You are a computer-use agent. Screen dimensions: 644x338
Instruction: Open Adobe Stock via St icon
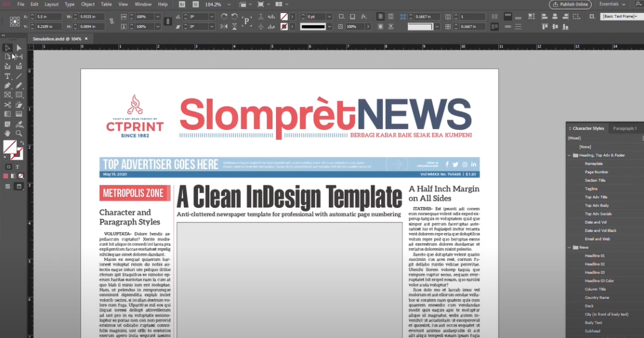pos(196,5)
